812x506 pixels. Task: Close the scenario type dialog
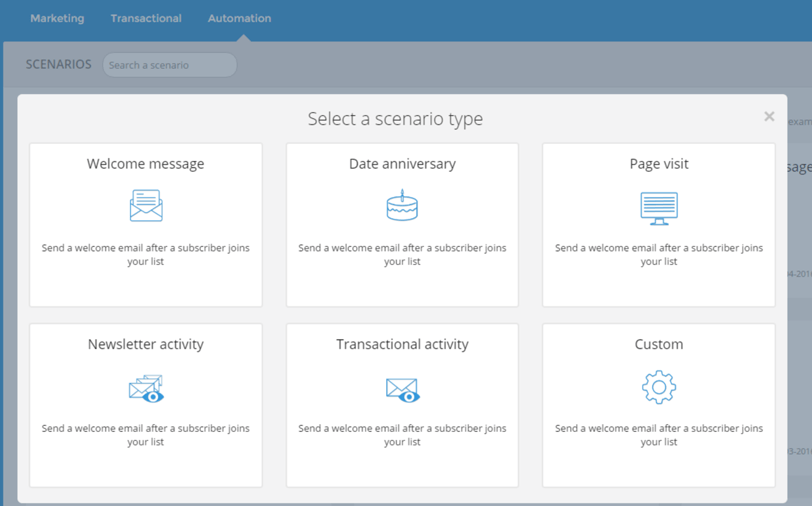[769, 117]
